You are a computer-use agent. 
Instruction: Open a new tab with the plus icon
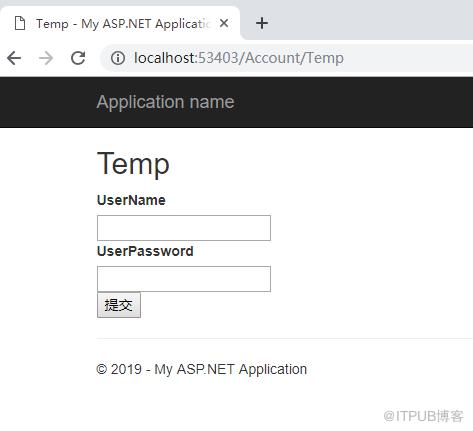pyautogui.click(x=262, y=23)
